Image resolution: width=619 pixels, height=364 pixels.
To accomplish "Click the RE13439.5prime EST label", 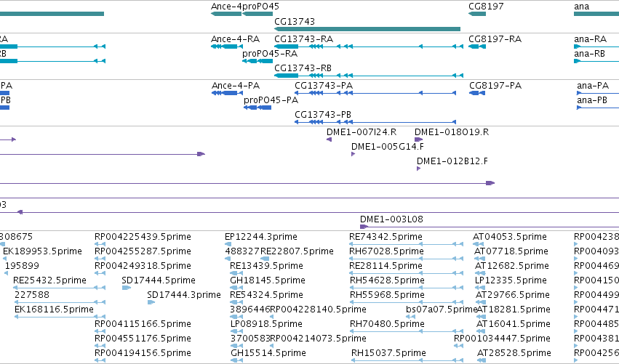I will [x=266, y=266].
